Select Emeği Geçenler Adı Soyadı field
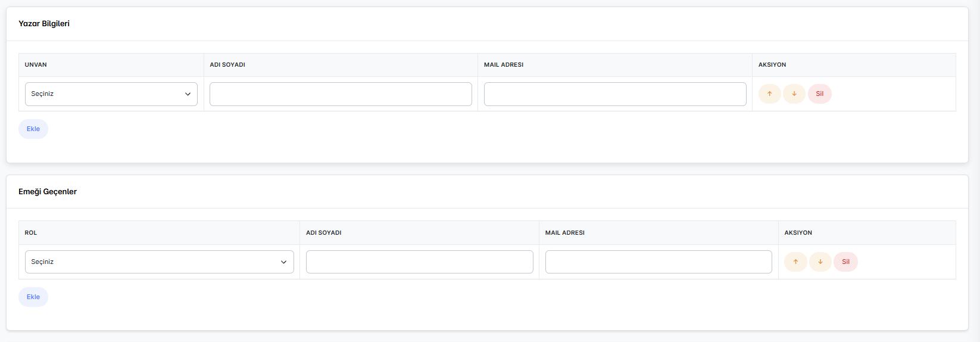The height and width of the screenshot is (342, 980). pos(419,262)
